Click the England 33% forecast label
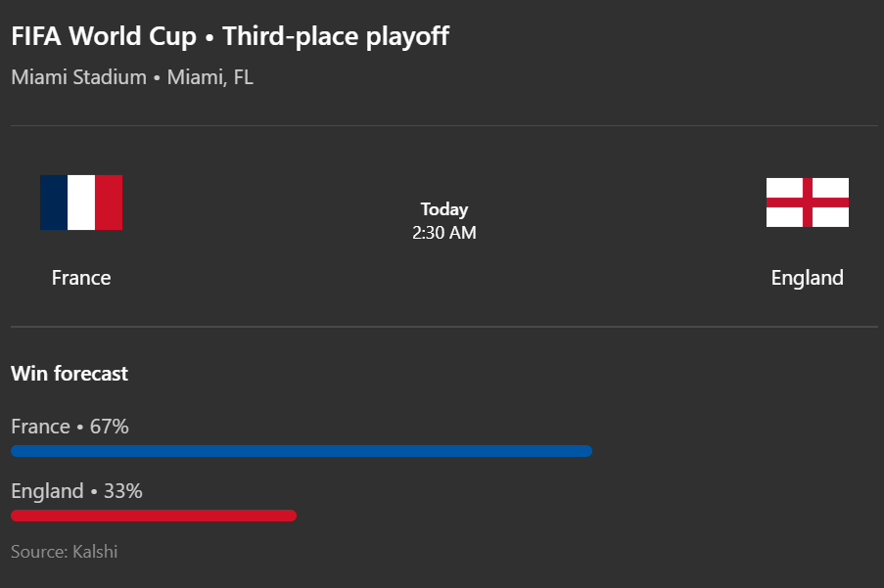This screenshot has width=884, height=588. tap(76, 491)
